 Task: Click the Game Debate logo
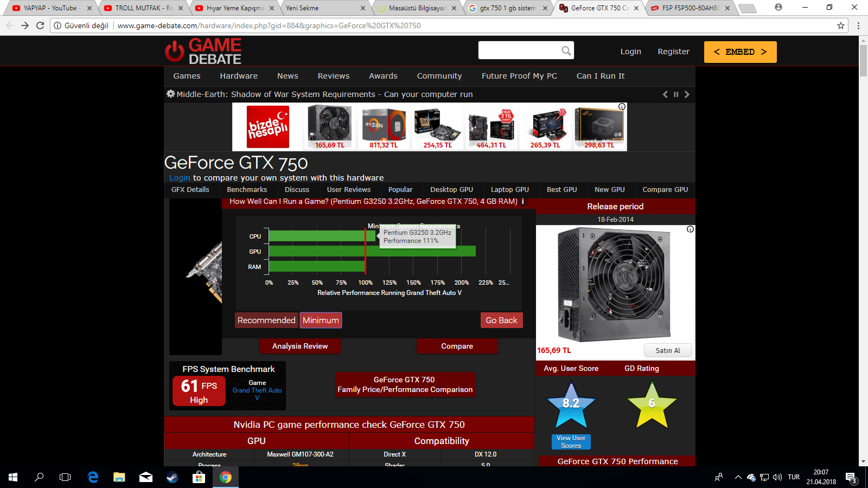pos(203,51)
